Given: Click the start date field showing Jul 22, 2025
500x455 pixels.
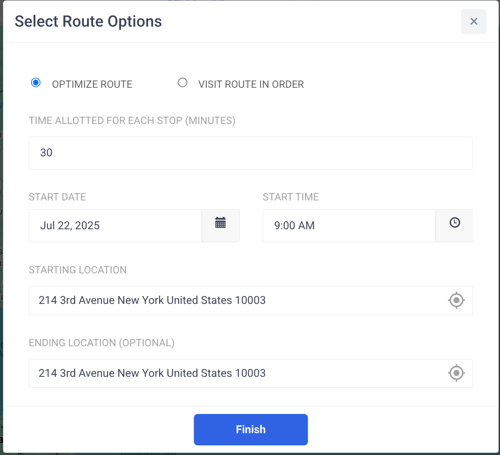Looking at the screenshot, I should point(115,226).
